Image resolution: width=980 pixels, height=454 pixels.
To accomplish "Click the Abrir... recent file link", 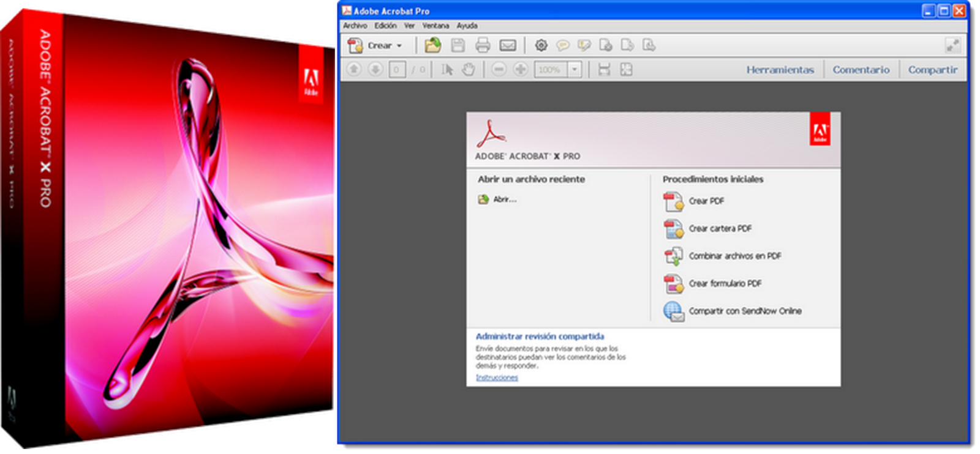I will point(505,199).
